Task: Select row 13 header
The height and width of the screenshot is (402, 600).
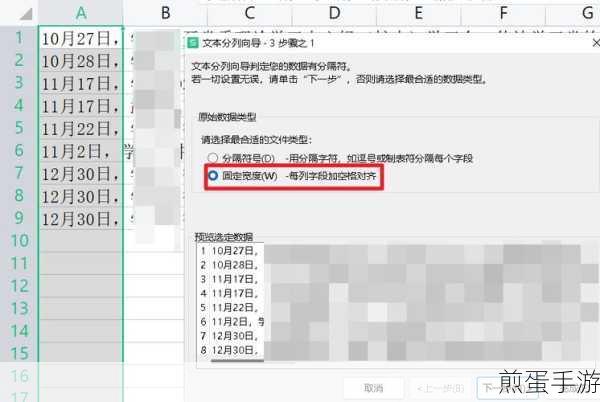Action: coord(19,309)
